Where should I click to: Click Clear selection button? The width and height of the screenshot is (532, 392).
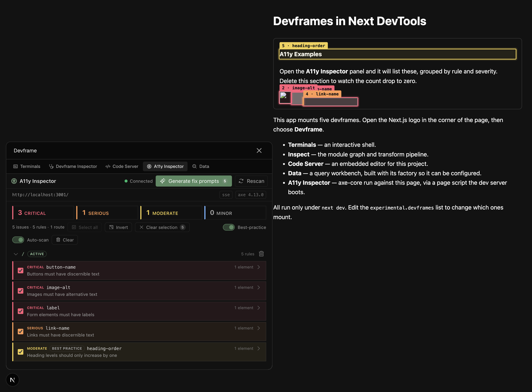click(x=162, y=227)
